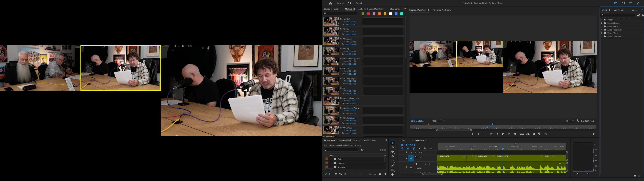644x181 pixels.
Task: Expand the Footage bin
Action: (331, 163)
